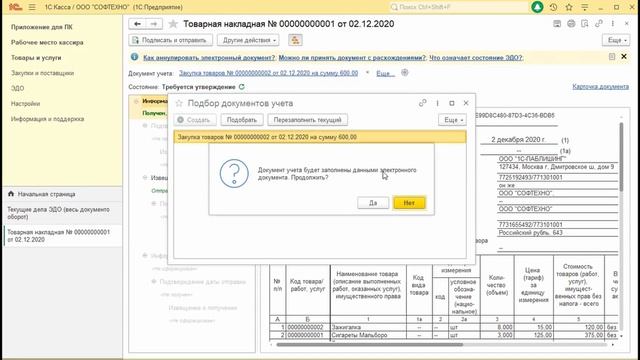This screenshot has width=640, height=360.
Task: Open Карточка документа link
Action: pos(600,87)
